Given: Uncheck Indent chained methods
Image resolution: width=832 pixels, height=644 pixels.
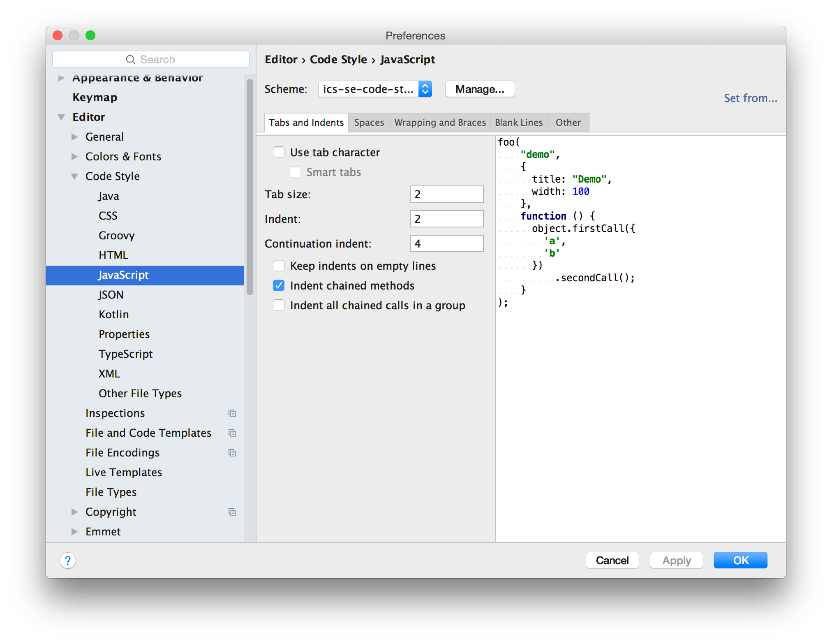Looking at the screenshot, I should [279, 285].
